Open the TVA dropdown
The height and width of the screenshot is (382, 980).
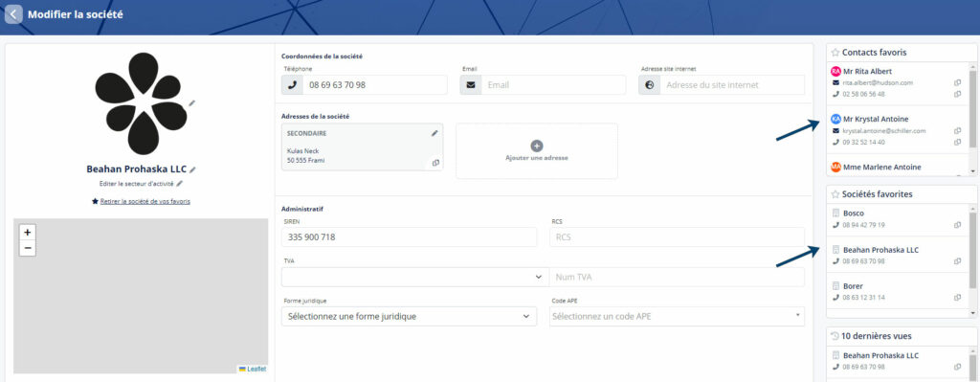pyautogui.click(x=415, y=277)
